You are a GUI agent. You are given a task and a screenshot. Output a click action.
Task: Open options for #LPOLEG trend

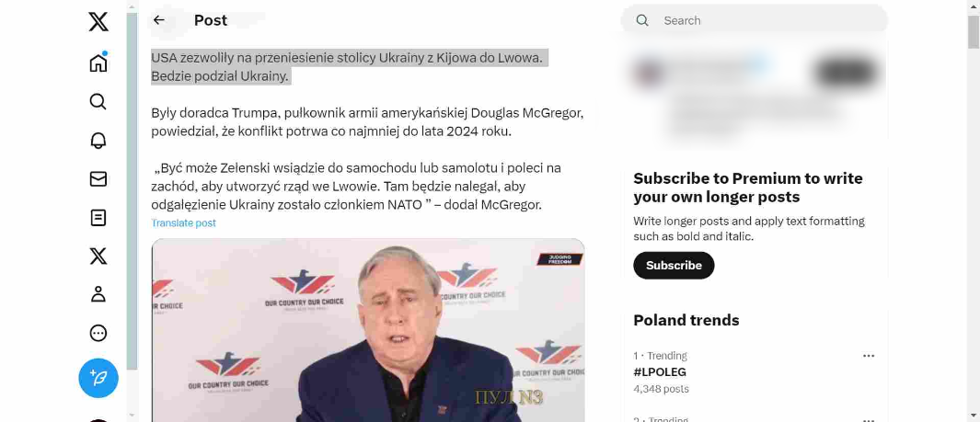[x=868, y=356]
